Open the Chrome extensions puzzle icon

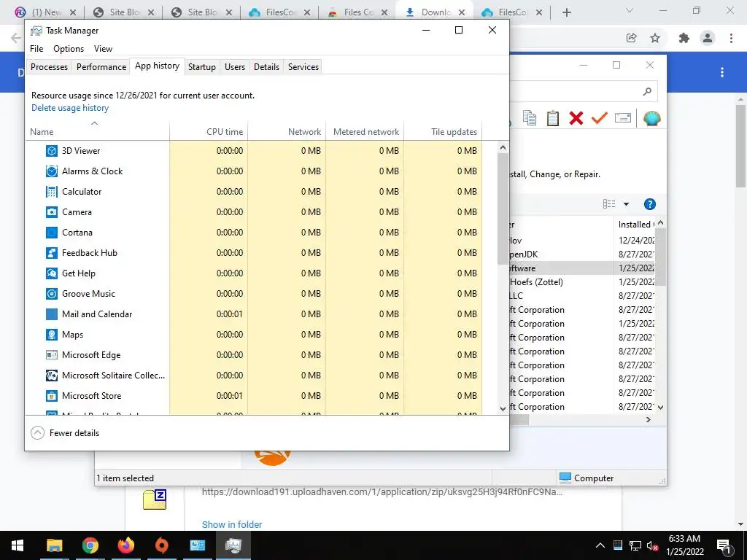(684, 38)
